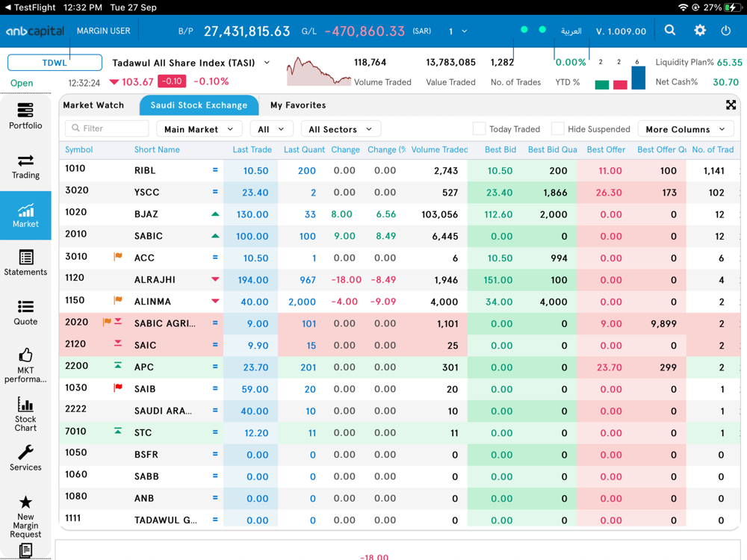Click the red flag on SAIB row
Image resolution: width=747 pixels, height=560 pixels.
click(x=118, y=388)
